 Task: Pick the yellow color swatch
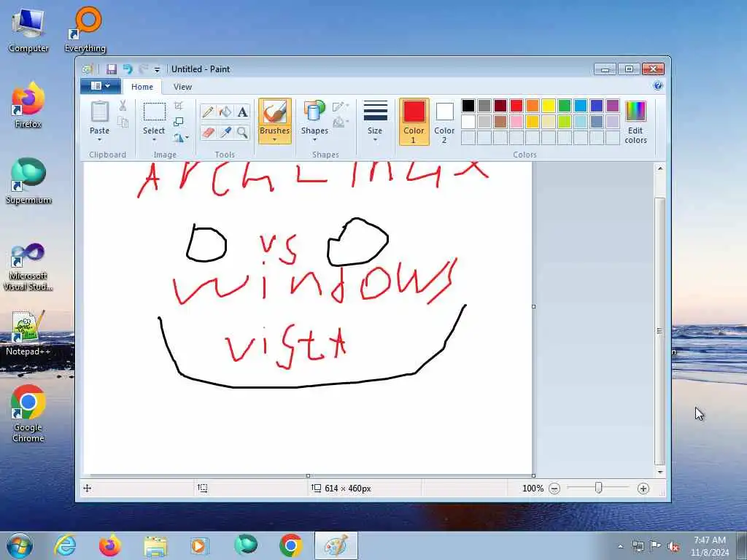(x=549, y=106)
